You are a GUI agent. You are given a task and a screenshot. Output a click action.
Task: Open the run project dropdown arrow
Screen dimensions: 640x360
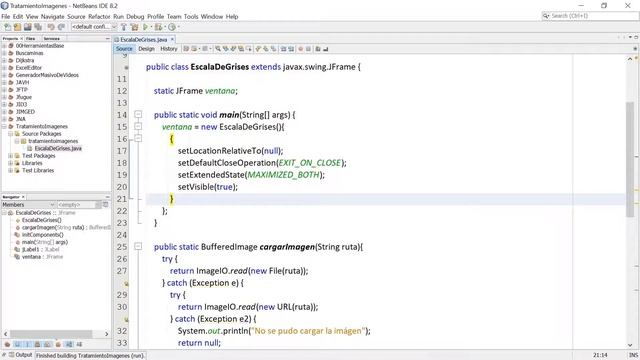pyautogui.click(x=151, y=27)
